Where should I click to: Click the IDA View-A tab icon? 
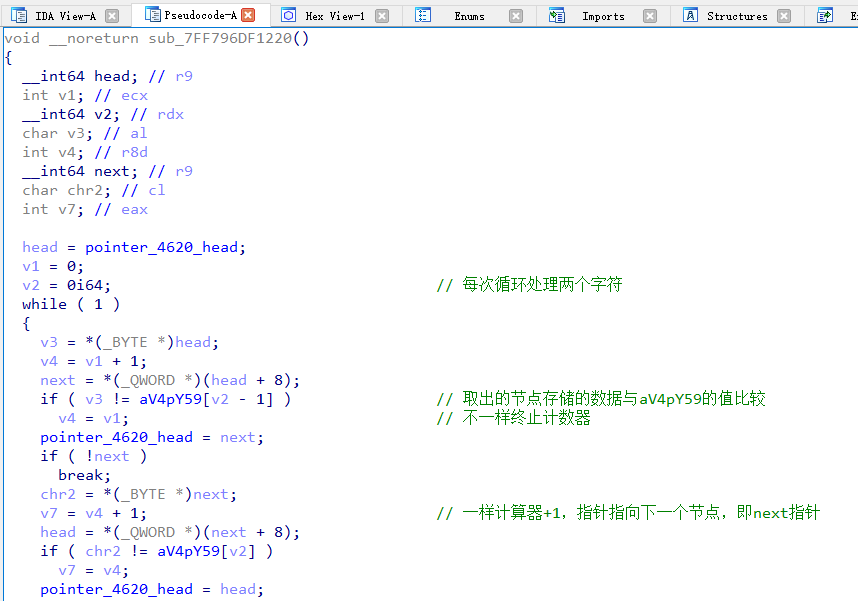point(19,16)
